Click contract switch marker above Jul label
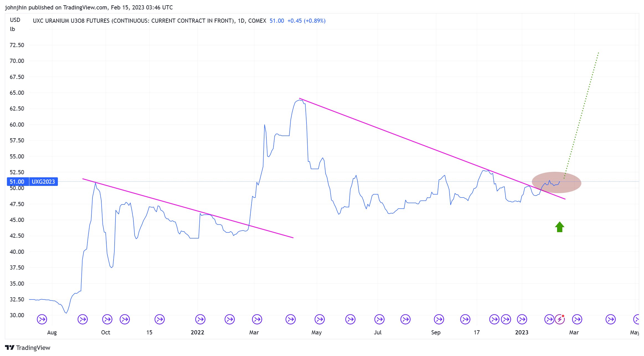 [x=379, y=319]
